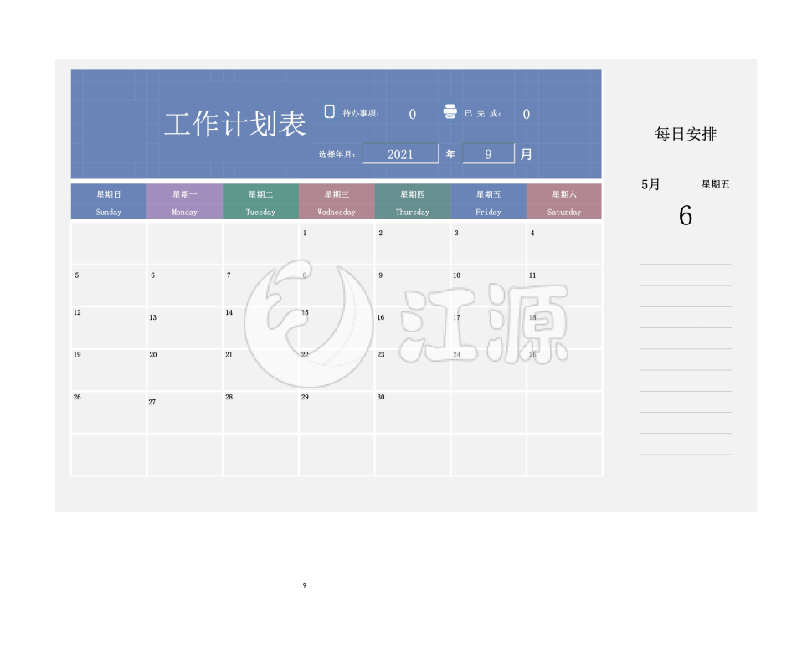Select the 星期日 Sunday column header

coord(109,202)
